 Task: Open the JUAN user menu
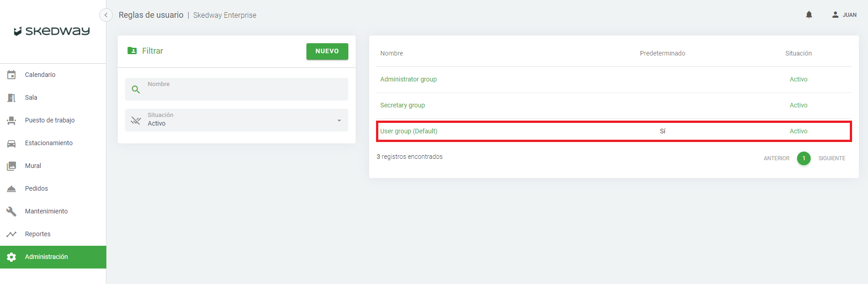(844, 15)
